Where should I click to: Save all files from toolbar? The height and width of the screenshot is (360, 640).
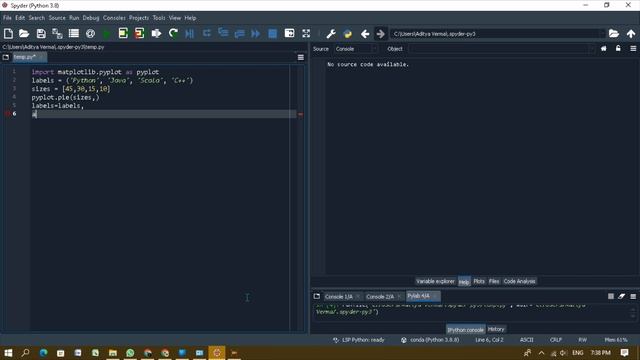57,33
